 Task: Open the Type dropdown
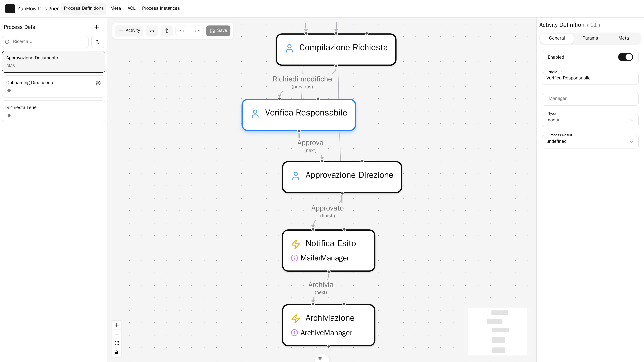pos(590,120)
